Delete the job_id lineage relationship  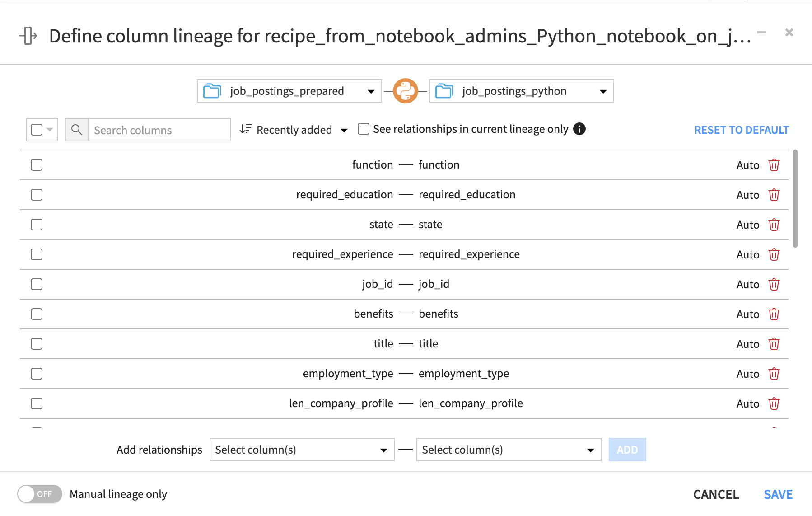774,284
